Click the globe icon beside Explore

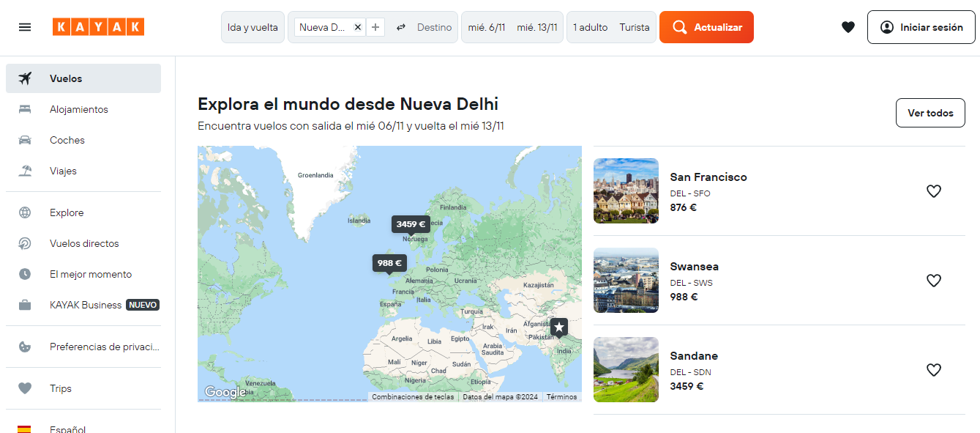coord(25,212)
